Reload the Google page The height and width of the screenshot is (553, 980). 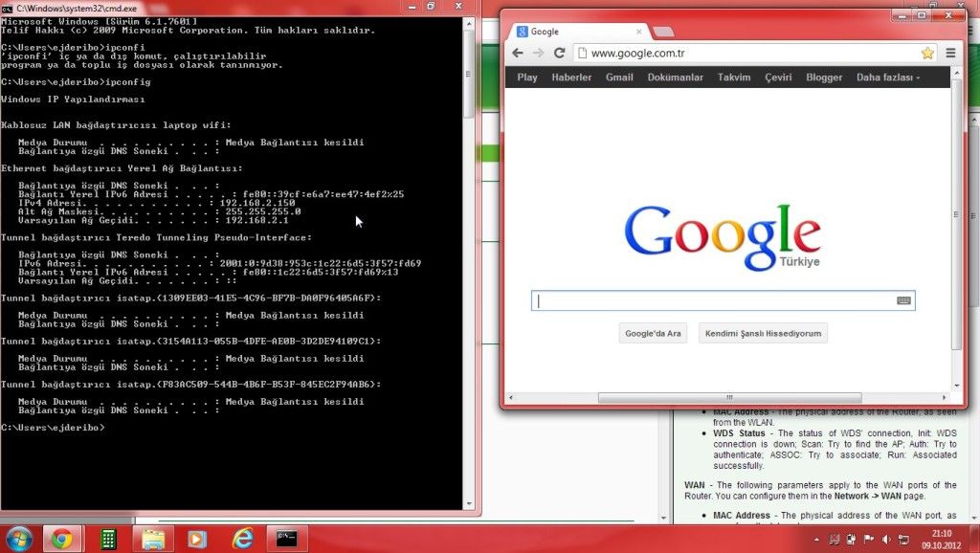coord(559,54)
